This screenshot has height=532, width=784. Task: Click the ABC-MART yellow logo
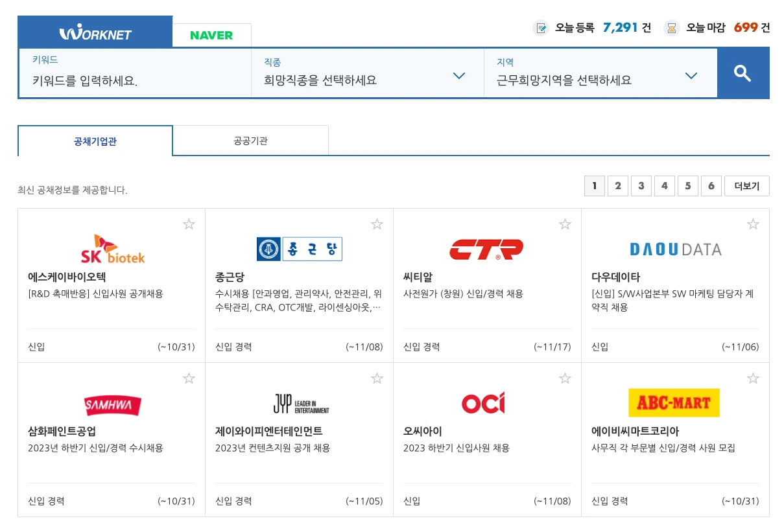(675, 402)
